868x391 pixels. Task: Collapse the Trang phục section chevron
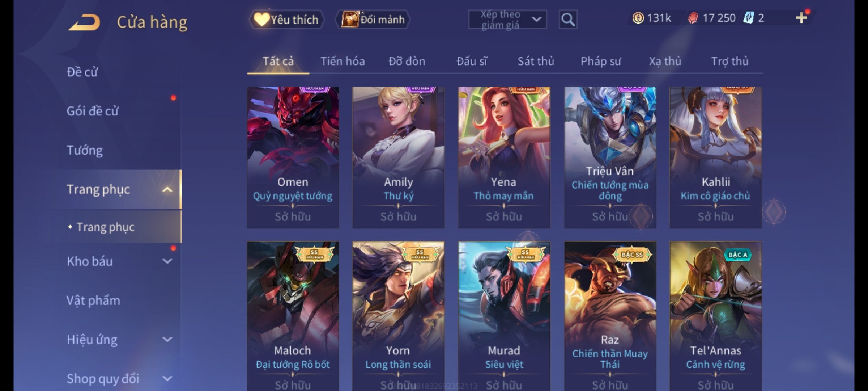point(167,189)
